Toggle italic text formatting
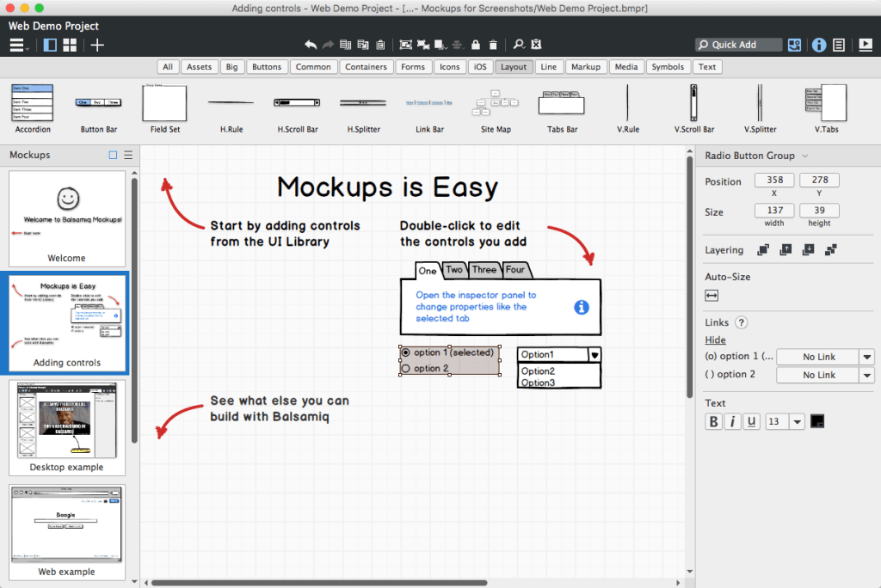This screenshot has height=588, width=881. tap(732, 421)
